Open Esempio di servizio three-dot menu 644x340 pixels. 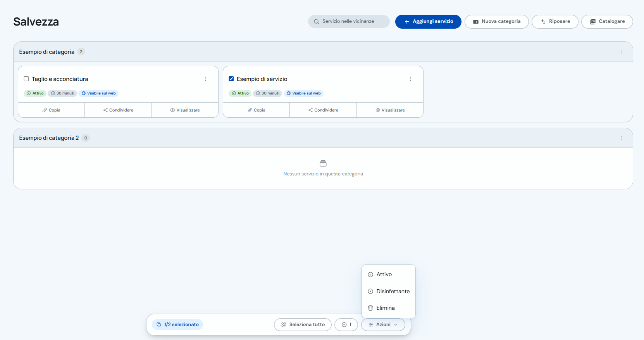(x=411, y=79)
